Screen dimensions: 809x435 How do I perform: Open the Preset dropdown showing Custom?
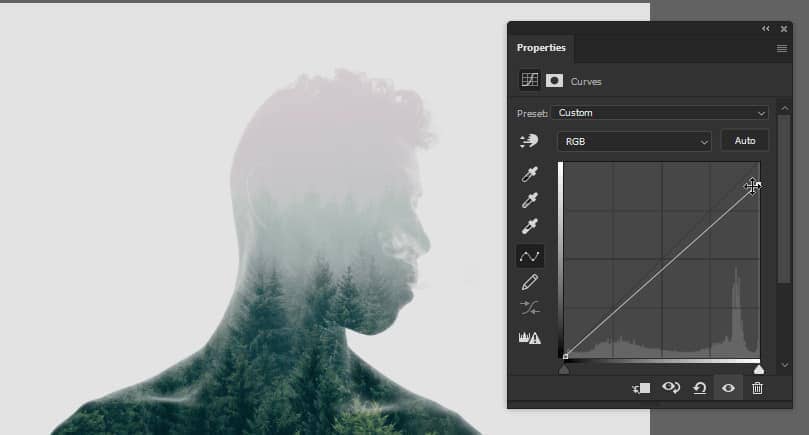click(660, 113)
